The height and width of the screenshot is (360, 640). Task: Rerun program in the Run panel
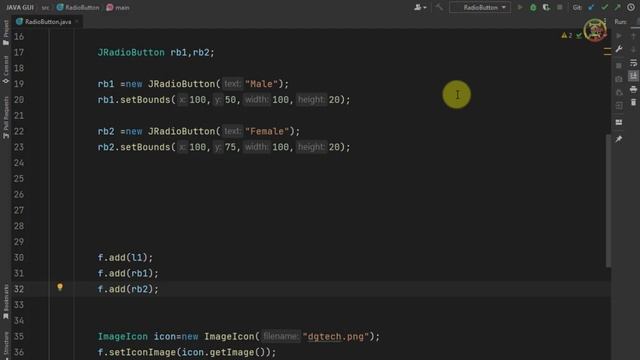click(x=619, y=36)
